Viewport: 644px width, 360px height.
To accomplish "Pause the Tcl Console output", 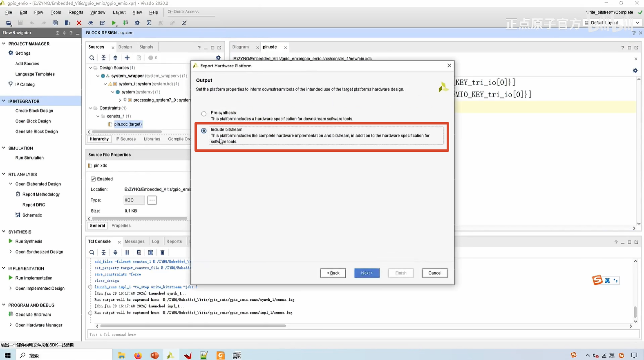I will click(x=127, y=252).
